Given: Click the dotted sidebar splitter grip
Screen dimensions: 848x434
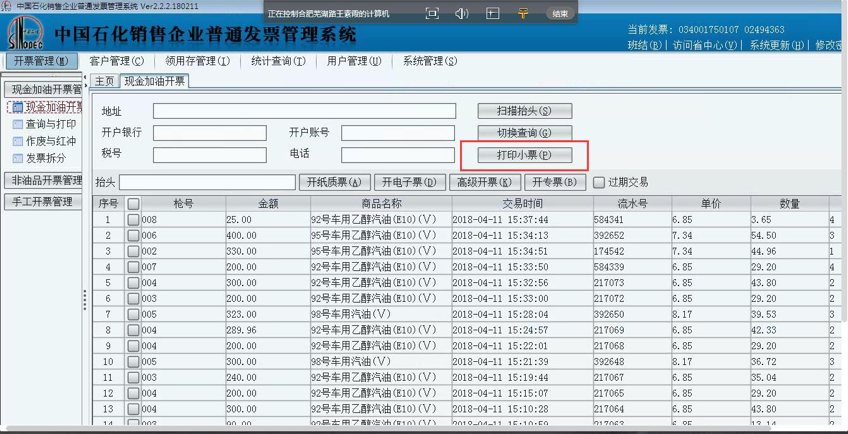Looking at the screenshot, I should pos(85,300).
